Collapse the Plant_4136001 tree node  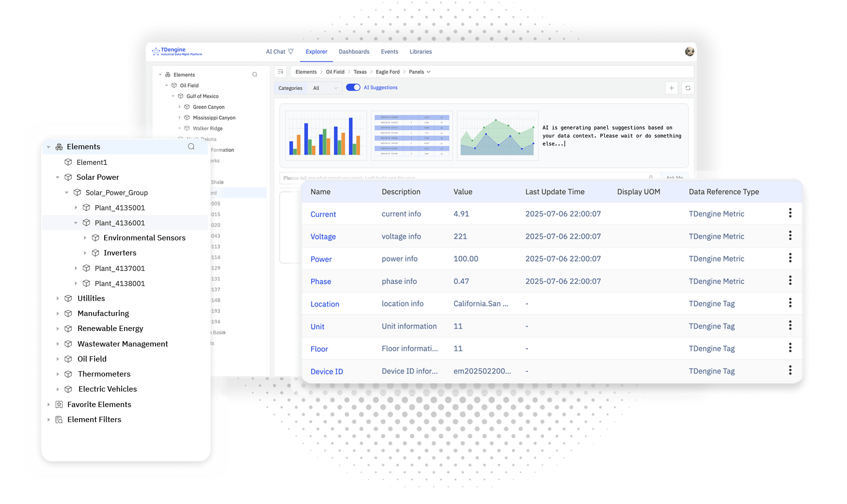76,223
